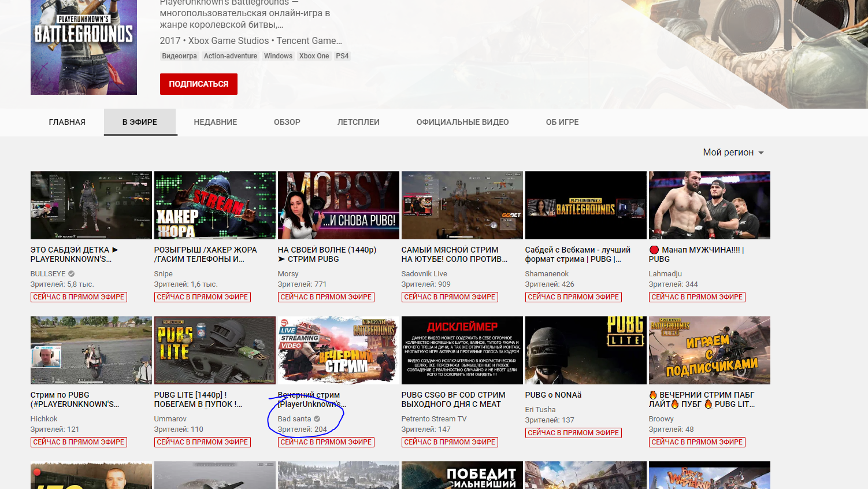Click the PlayerUnknown's Battlegrounds game cover image

point(84,46)
